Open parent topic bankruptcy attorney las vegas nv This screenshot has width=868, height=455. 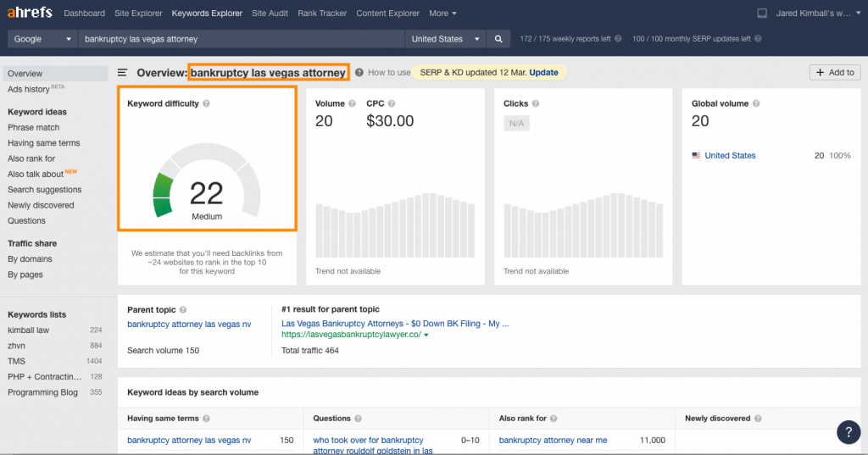point(189,325)
